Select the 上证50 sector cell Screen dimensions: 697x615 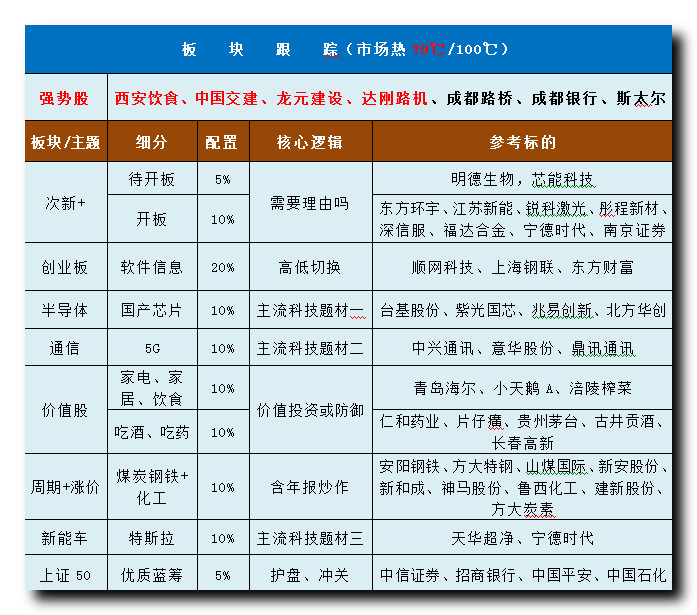pos(65,575)
